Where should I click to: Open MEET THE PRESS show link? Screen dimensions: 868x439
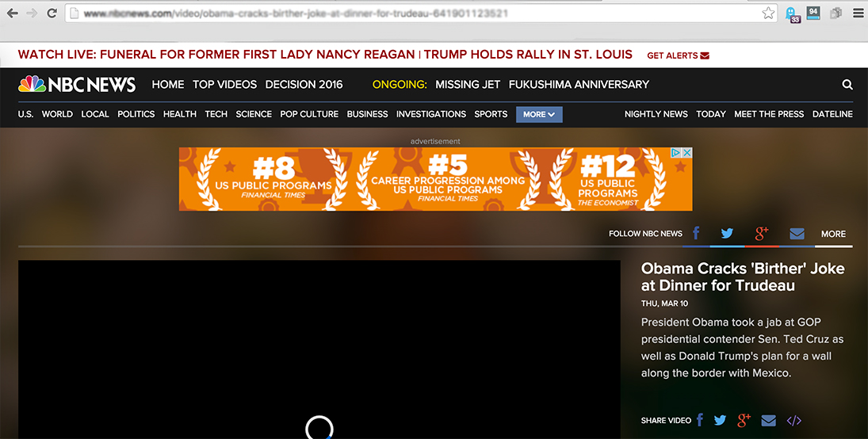769,114
